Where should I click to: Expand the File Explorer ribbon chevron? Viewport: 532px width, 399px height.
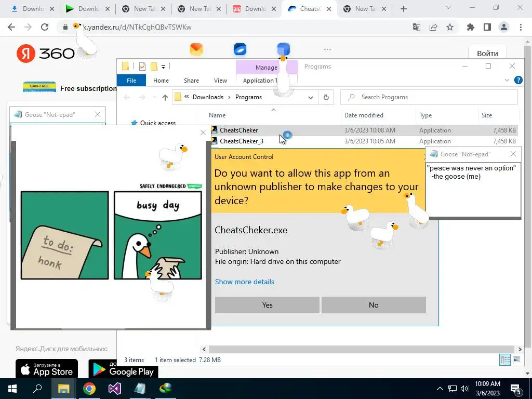click(x=507, y=80)
